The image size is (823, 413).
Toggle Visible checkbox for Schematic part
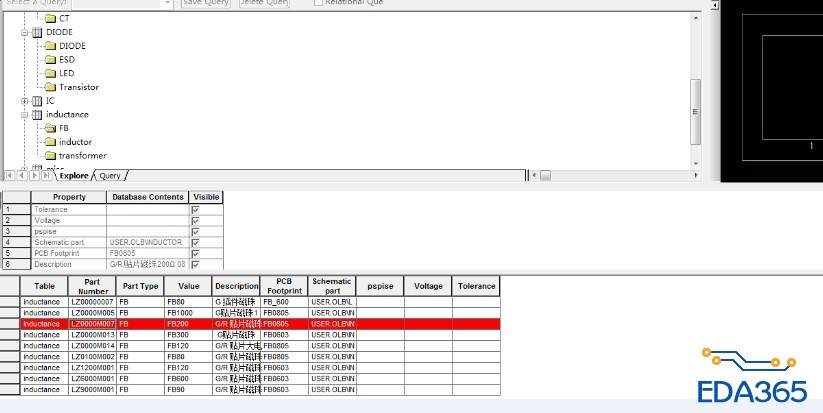(x=195, y=243)
